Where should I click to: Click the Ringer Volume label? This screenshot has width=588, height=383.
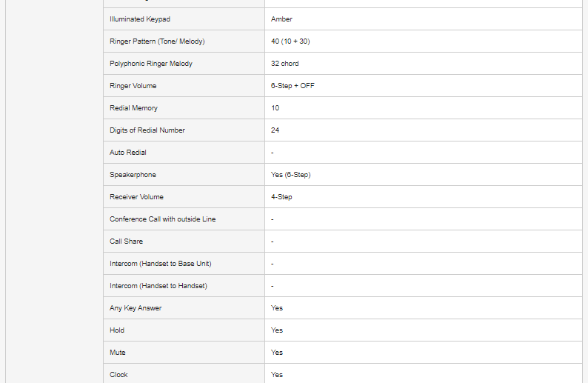(x=133, y=86)
